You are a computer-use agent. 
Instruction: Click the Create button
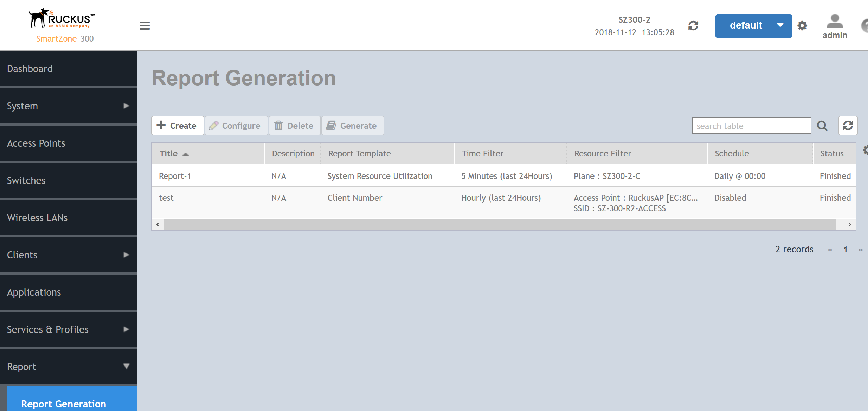tap(177, 126)
